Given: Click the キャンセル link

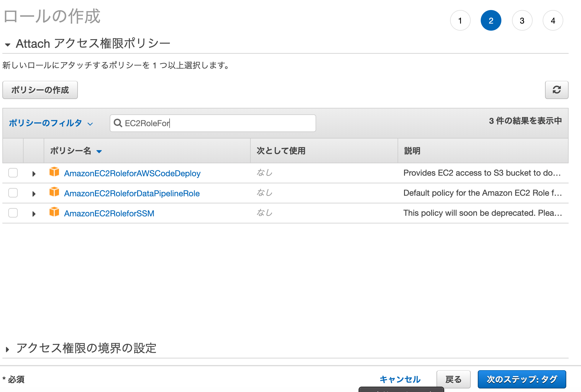Looking at the screenshot, I should click(400, 379).
